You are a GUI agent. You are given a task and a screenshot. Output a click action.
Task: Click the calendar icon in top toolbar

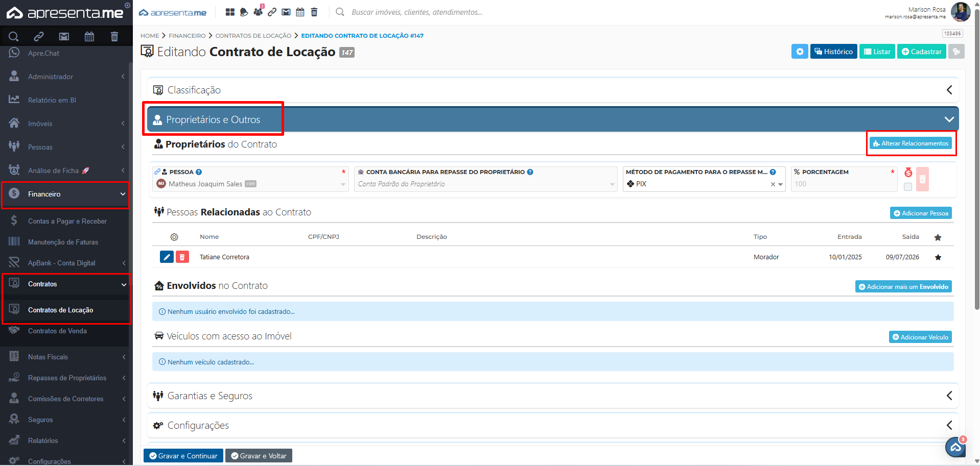click(300, 12)
